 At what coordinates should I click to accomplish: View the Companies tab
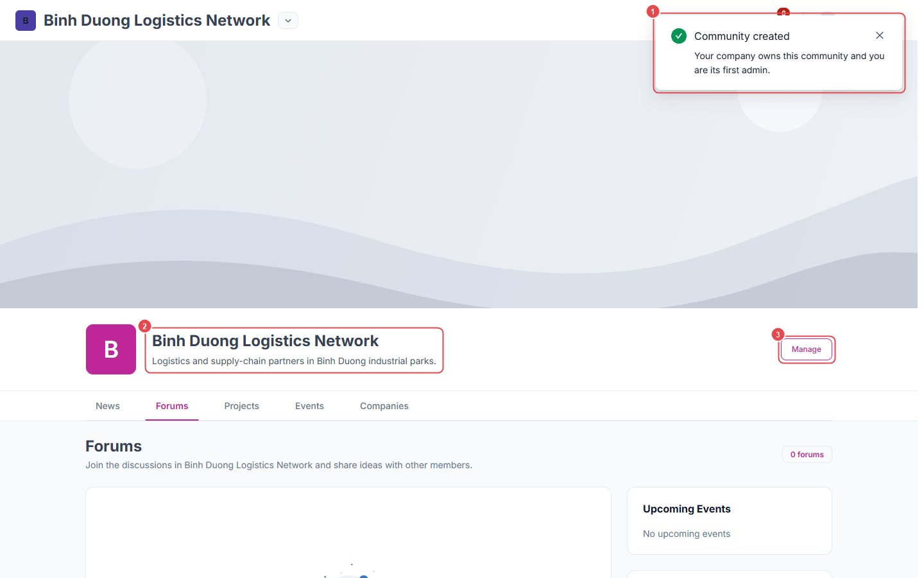click(x=384, y=406)
